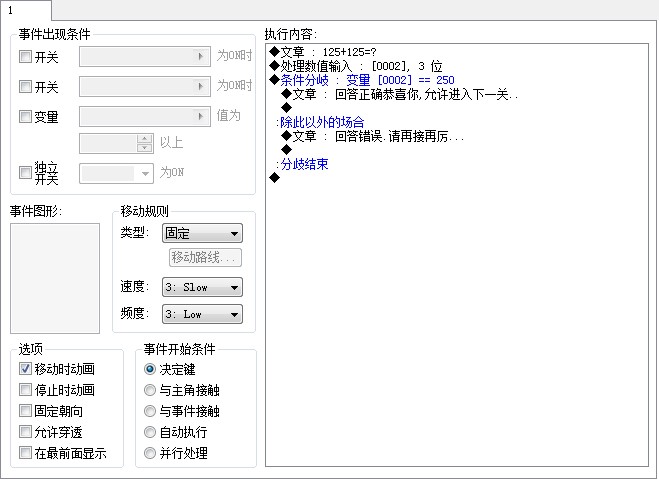Enable the 变量 condition checkbox
Screen dimensions: 659x480
tap(25, 116)
